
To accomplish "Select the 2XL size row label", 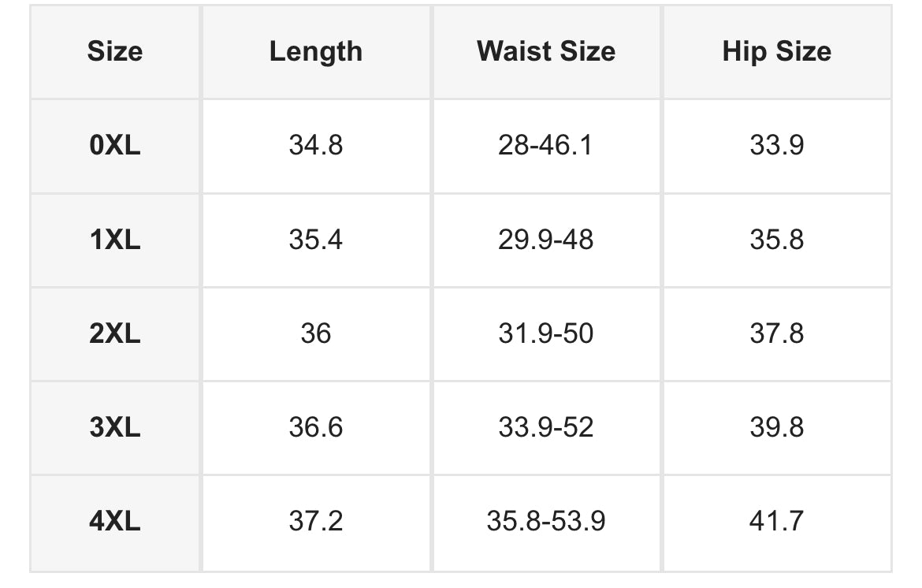I will coord(115,333).
